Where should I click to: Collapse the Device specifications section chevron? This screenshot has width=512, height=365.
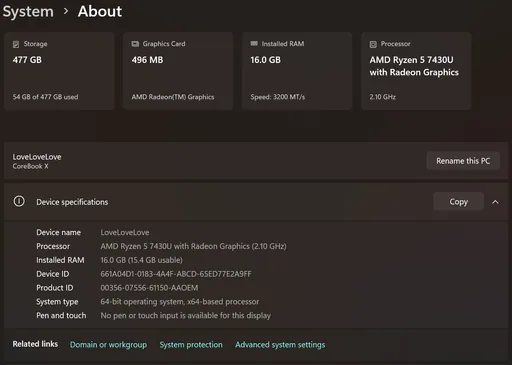click(x=495, y=202)
